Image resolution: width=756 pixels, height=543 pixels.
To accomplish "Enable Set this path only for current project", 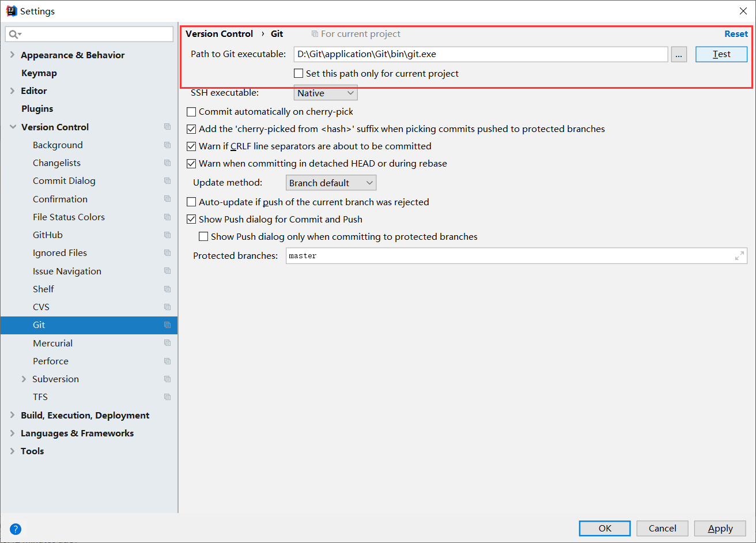I will point(298,73).
